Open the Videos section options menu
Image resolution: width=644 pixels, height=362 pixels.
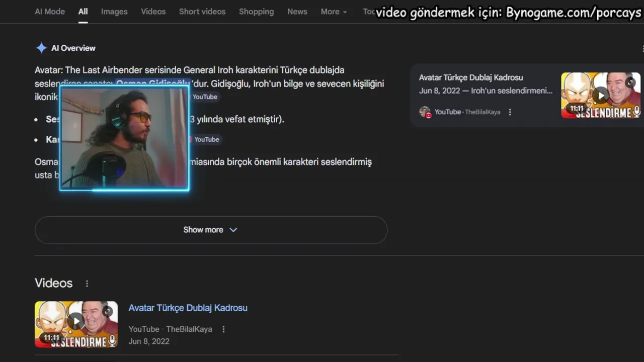click(x=87, y=284)
